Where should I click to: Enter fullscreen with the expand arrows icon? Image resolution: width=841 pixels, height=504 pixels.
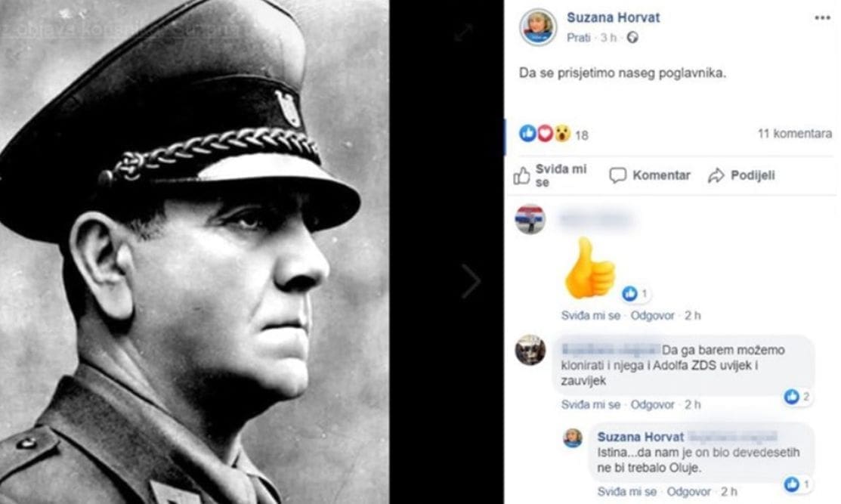(463, 32)
